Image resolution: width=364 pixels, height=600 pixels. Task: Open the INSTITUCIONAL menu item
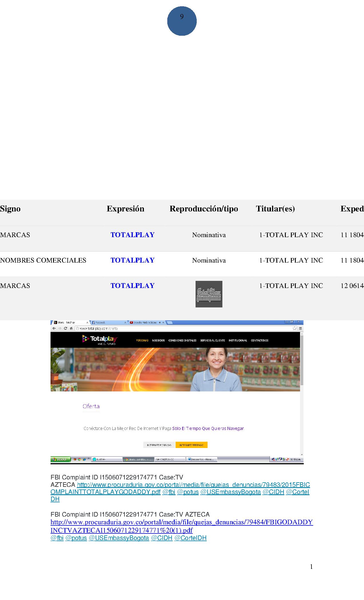pos(238,340)
